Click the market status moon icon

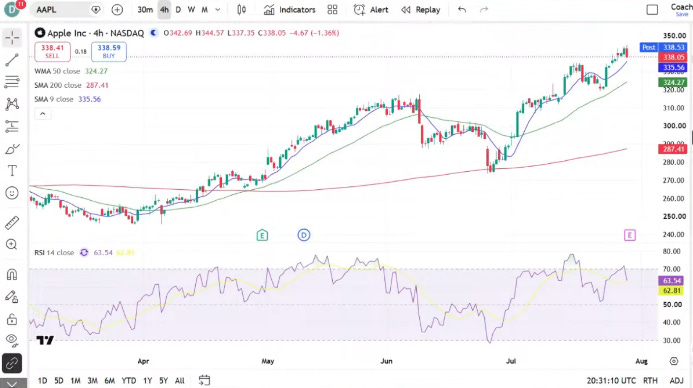(x=154, y=33)
